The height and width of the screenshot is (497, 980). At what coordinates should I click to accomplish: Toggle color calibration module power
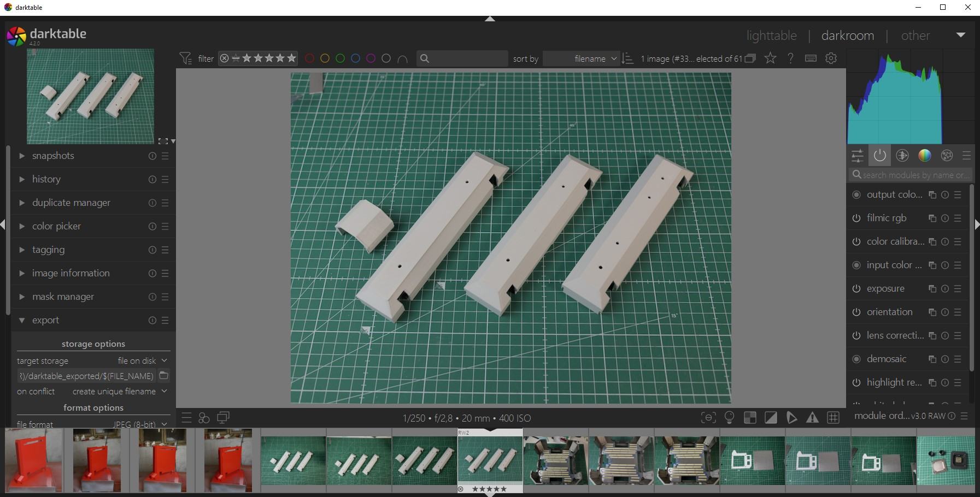click(x=856, y=242)
